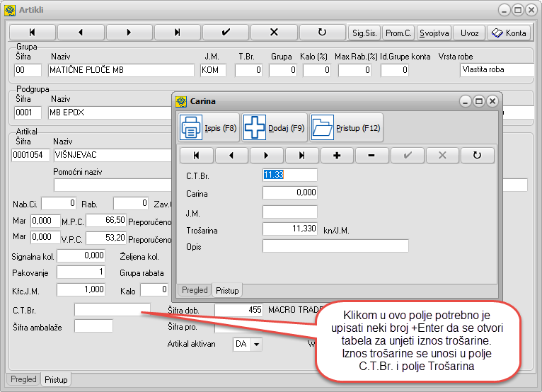Refresh data in Carina navigator
Screen dimensions: 542x392
(x=478, y=155)
